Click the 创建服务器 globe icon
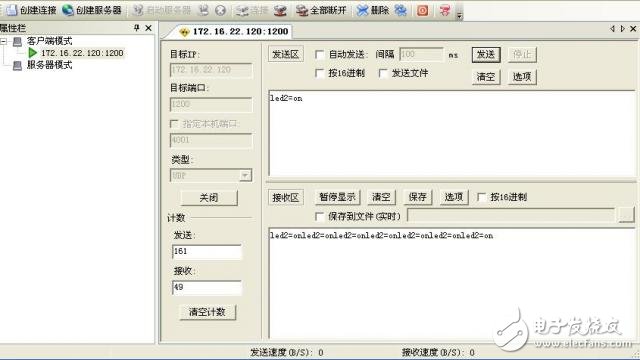Viewport: 640px width, 360px height. pos(67,10)
